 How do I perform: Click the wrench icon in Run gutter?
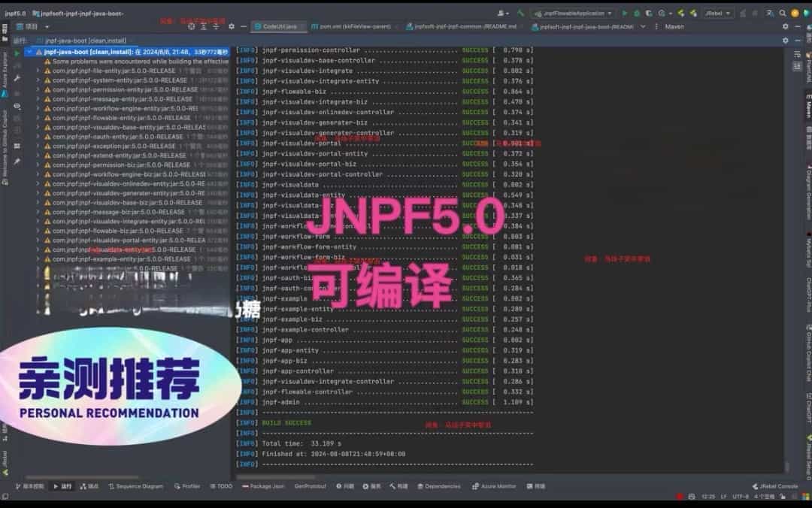point(17,78)
